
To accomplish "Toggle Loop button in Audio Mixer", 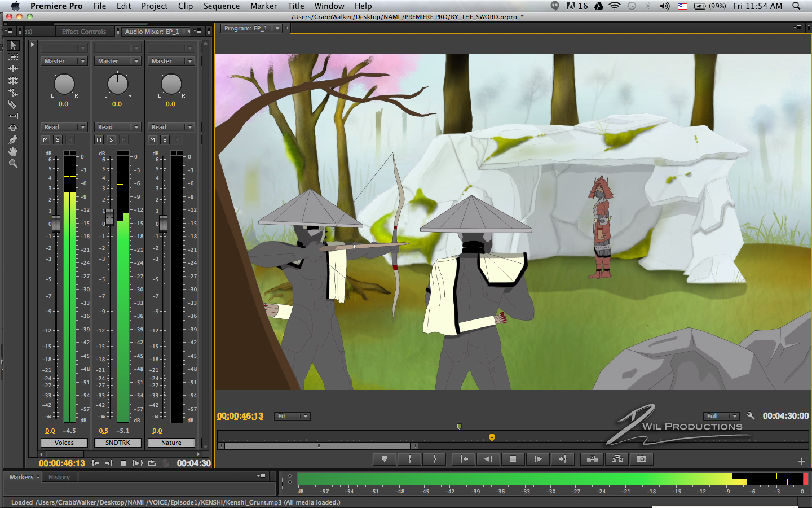I will click(152, 463).
